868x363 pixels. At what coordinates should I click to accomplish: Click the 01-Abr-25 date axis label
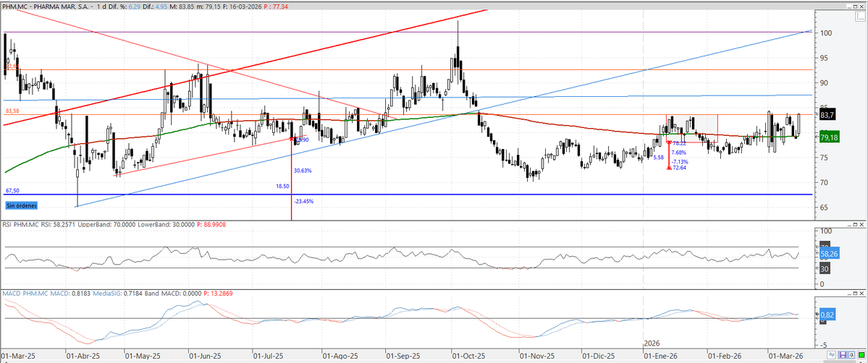pyautogui.click(x=82, y=355)
